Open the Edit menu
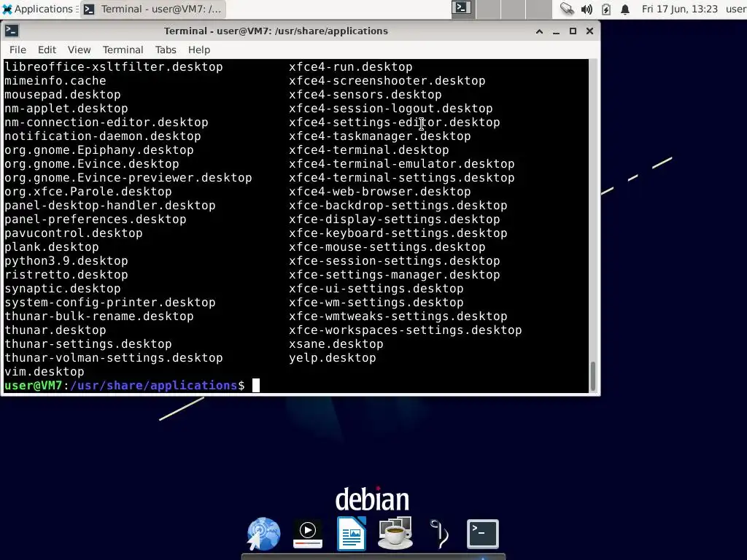 coord(47,50)
